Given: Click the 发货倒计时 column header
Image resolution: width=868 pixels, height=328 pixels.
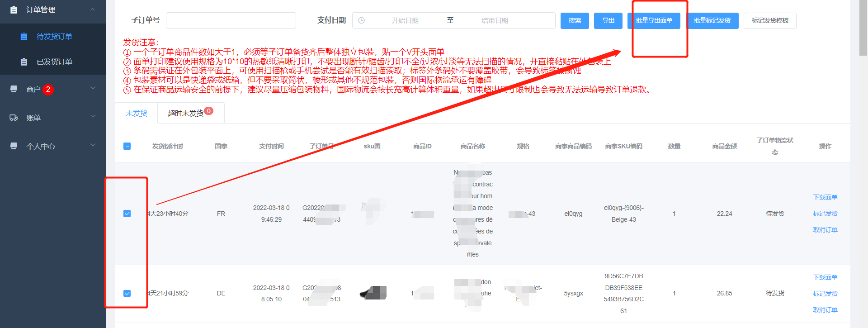Looking at the screenshot, I should 167,146.
